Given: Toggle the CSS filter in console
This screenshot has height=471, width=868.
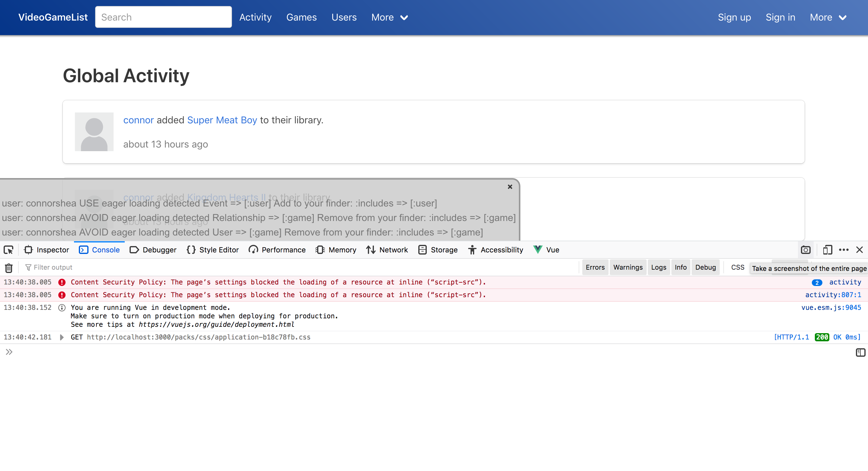Looking at the screenshot, I should [x=737, y=267].
